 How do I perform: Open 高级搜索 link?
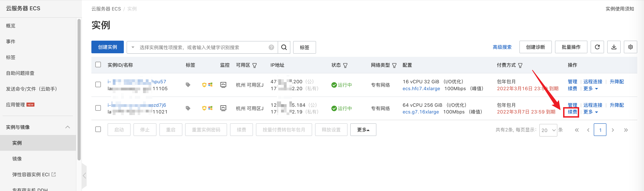(502, 47)
